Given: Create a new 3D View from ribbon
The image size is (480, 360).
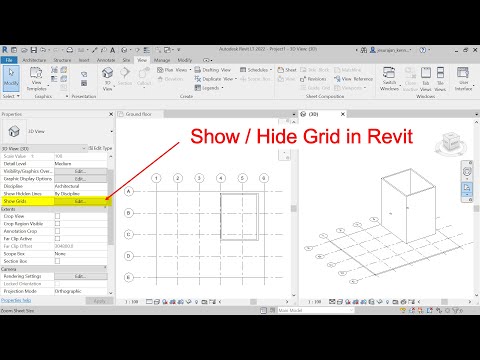Looking at the screenshot, I should (x=107, y=79).
